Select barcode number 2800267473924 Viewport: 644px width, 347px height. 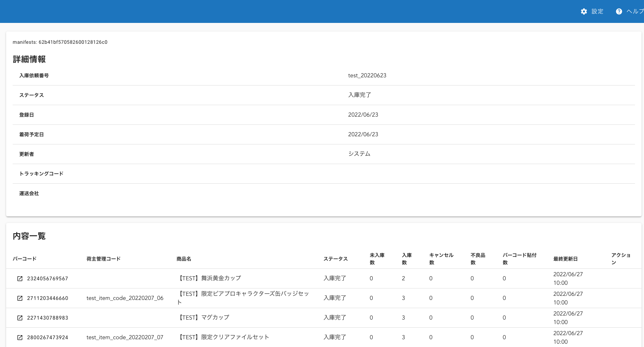point(47,338)
